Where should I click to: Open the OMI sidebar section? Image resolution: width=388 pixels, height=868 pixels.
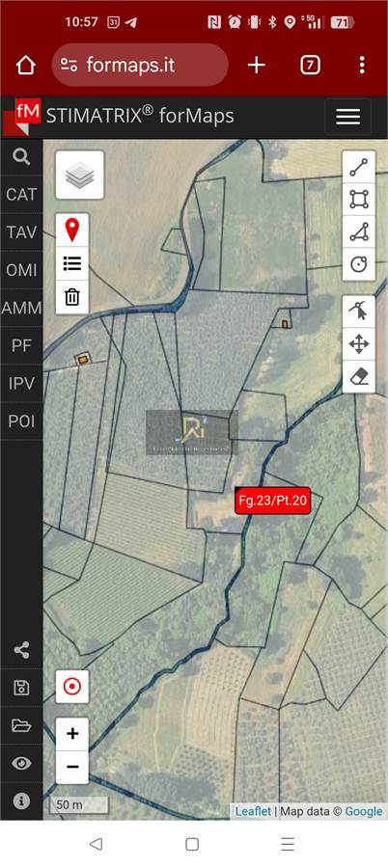click(x=21, y=271)
